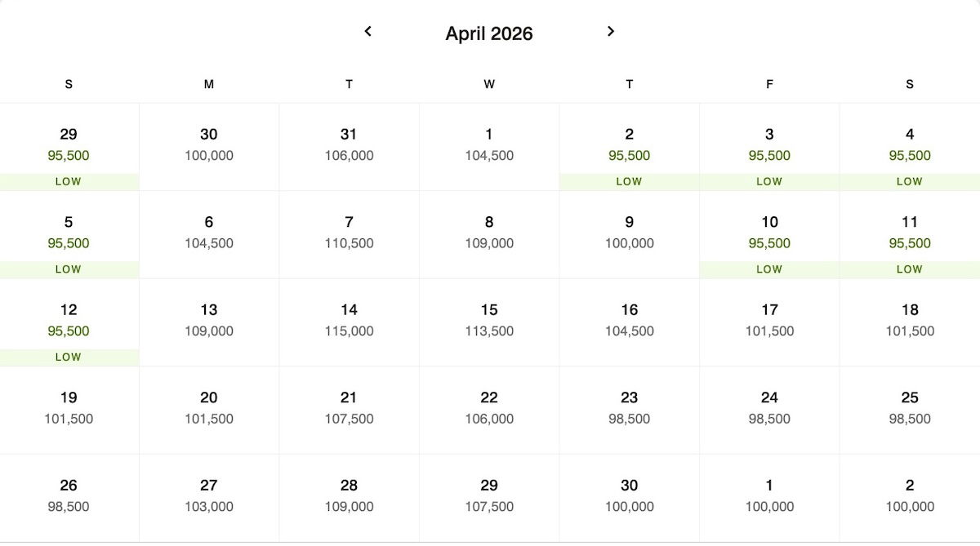Select March 31 priced 106,000

(349, 147)
